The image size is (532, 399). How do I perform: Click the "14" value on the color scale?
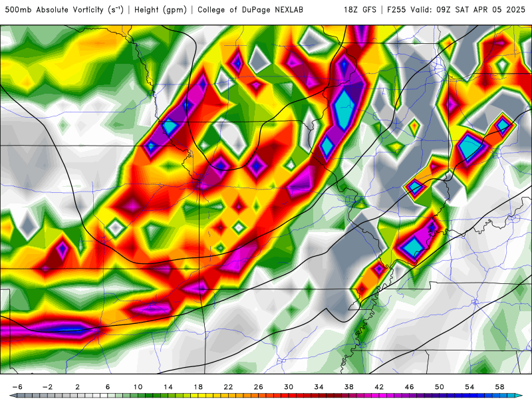coord(168,387)
